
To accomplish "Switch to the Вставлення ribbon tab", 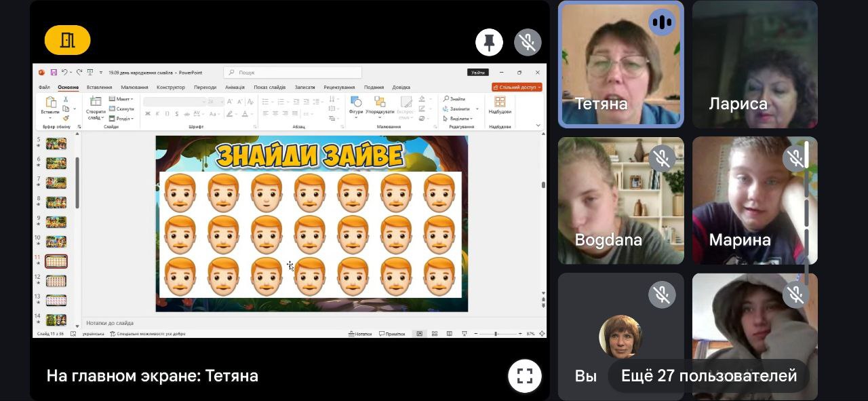I will pos(100,88).
